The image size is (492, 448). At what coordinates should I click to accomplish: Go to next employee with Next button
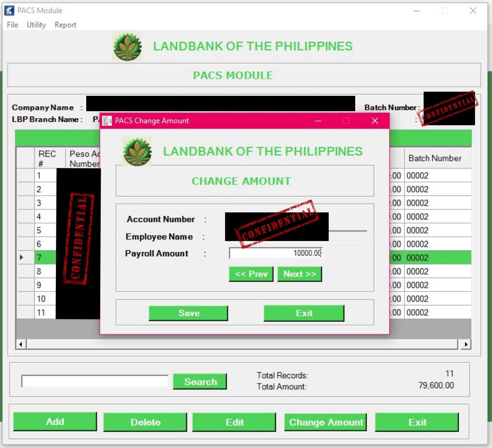300,274
